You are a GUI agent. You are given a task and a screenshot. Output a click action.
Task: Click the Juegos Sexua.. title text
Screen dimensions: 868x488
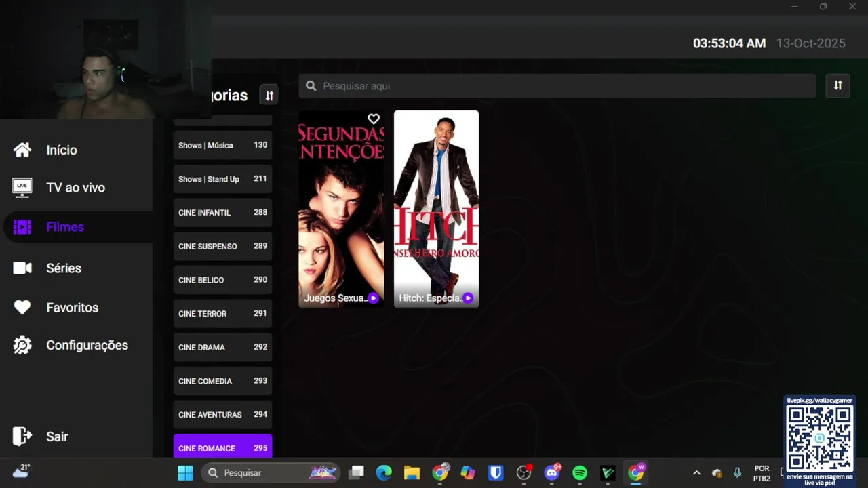pos(336,298)
